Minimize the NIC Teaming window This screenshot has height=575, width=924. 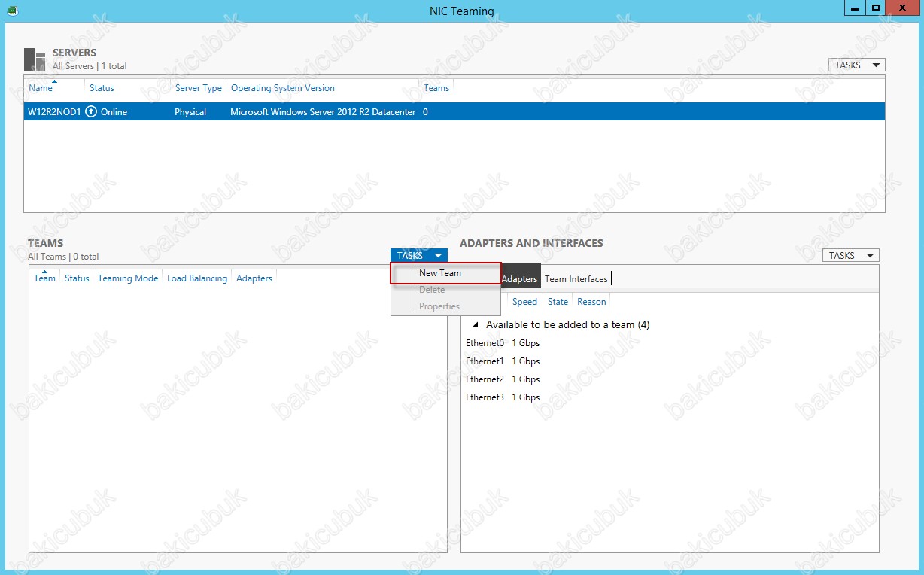point(855,8)
